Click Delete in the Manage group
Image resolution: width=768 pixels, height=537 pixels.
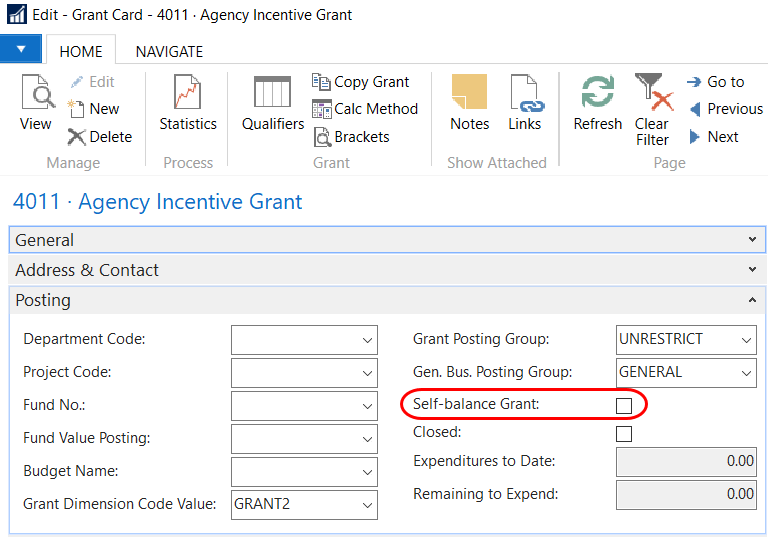pos(100,137)
